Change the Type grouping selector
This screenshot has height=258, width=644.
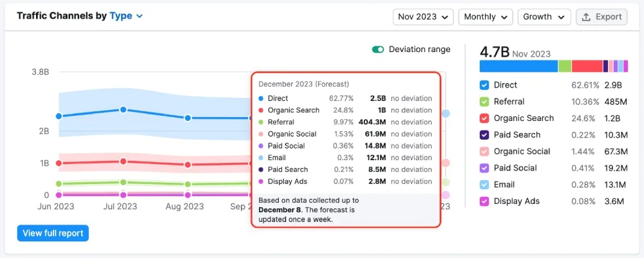tap(126, 16)
